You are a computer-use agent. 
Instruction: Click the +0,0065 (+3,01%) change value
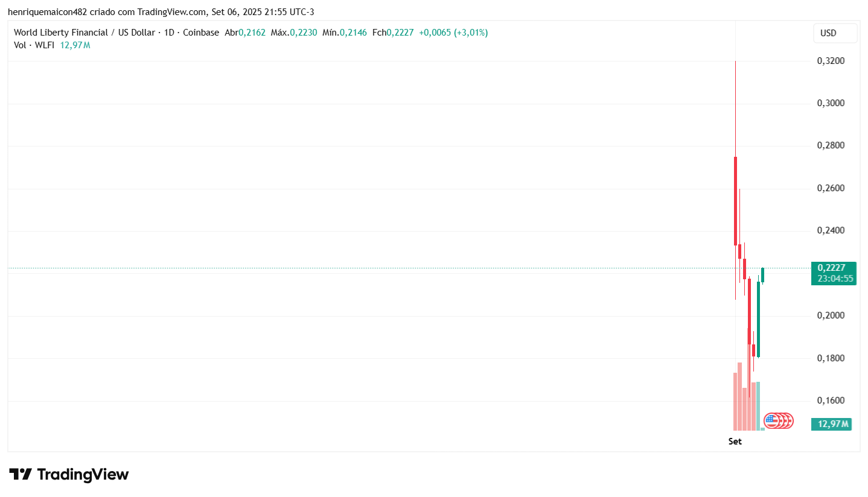pyautogui.click(x=453, y=33)
